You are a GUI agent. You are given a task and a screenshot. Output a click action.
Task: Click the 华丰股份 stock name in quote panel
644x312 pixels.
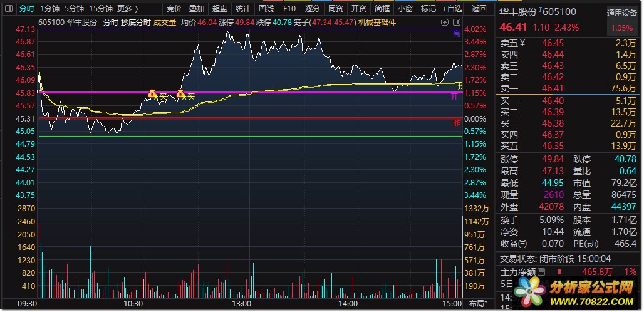518,13
